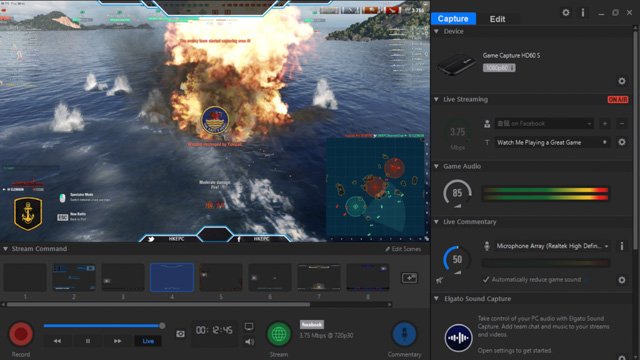Viewport: 640px width, 360px height.
Task: Open the Facebook account dropdown
Action: pos(544,123)
